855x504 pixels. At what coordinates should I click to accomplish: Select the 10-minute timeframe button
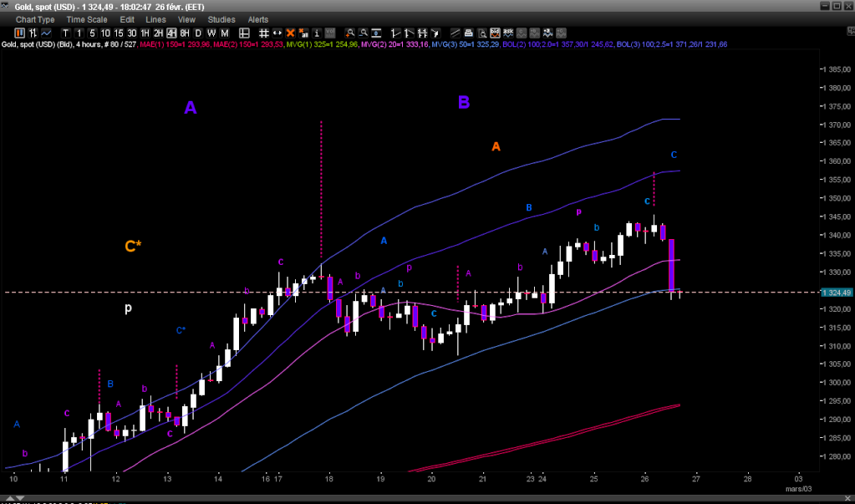tap(105, 33)
